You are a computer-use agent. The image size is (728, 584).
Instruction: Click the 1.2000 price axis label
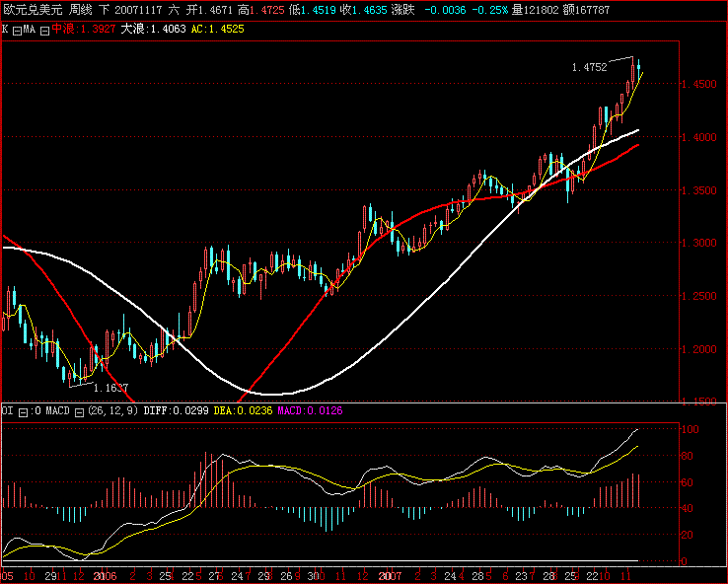click(x=698, y=349)
